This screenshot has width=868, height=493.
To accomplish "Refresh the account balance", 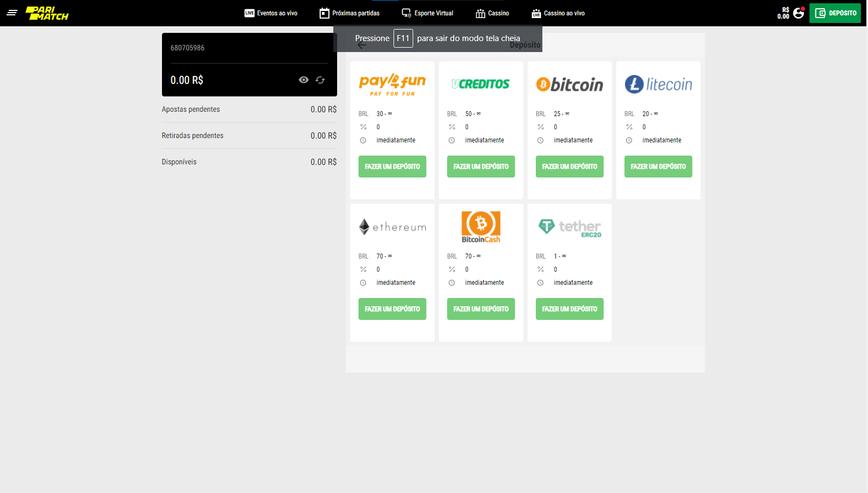I will pos(320,80).
